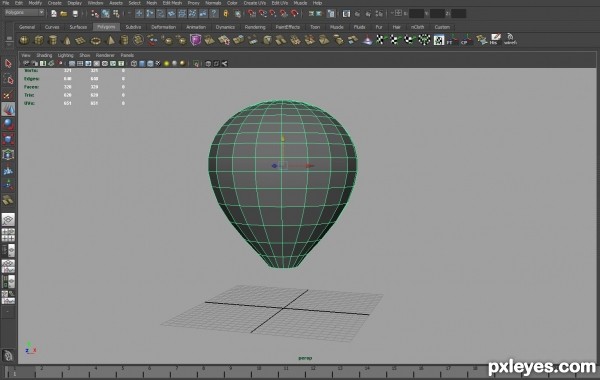Open the Create menu

(x=55, y=3)
